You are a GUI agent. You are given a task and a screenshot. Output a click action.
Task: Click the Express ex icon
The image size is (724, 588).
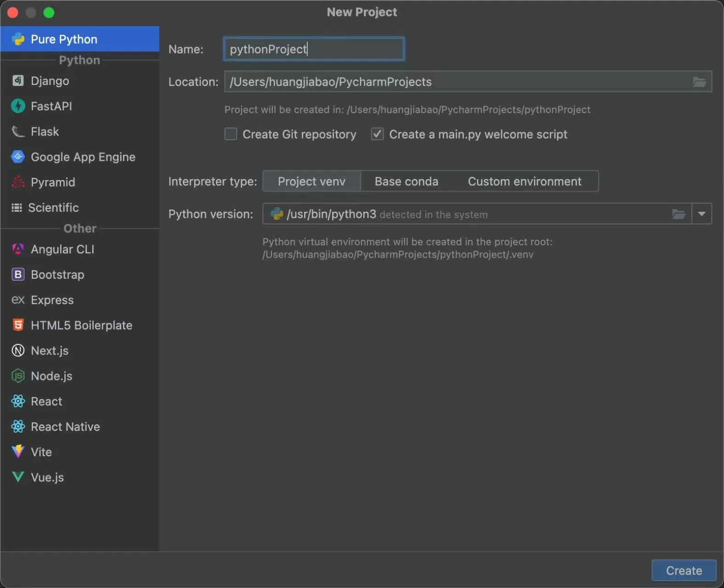18,300
